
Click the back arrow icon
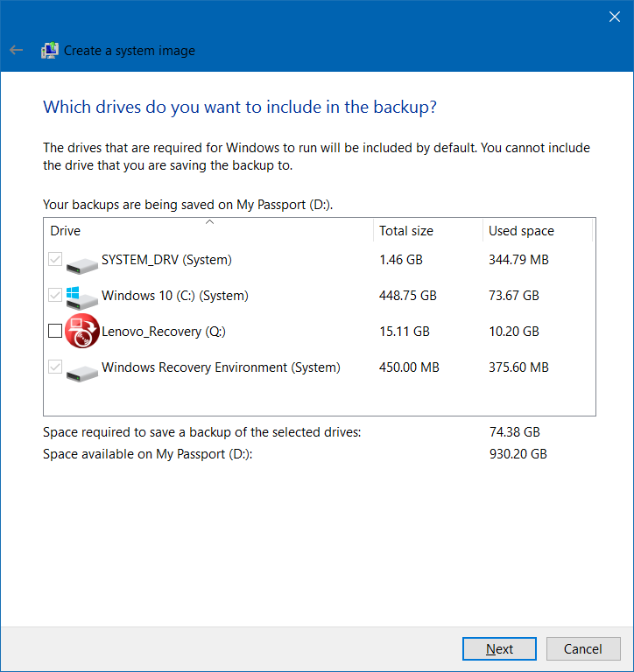click(x=17, y=50)
